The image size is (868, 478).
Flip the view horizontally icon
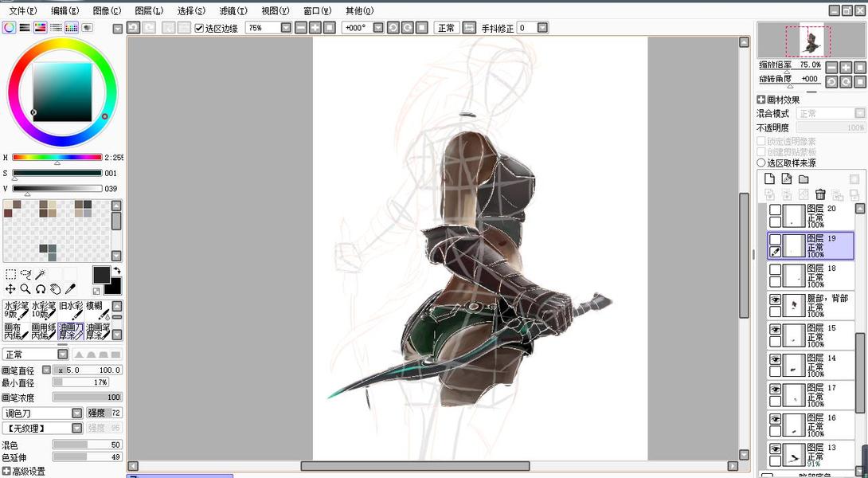(x=469, y=27)
